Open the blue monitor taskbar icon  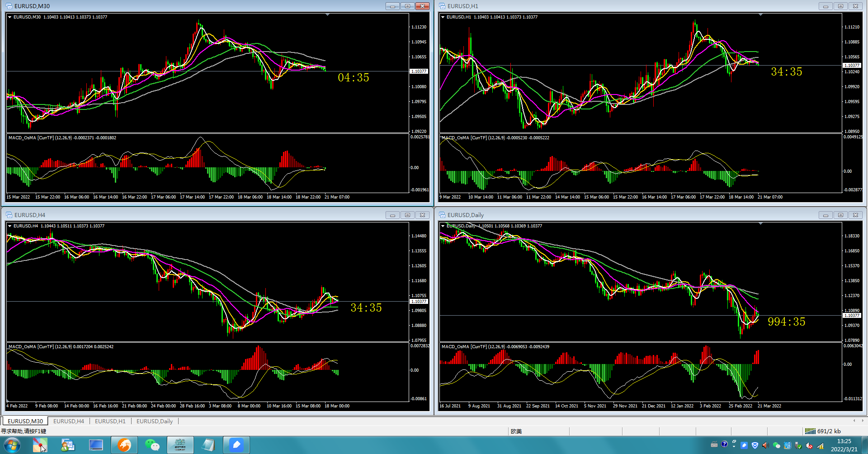(96, 445)
